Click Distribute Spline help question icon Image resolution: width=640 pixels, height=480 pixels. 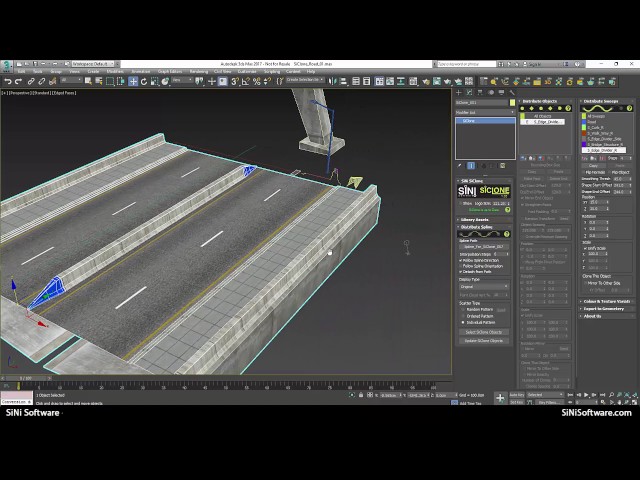tap(507, 234)
